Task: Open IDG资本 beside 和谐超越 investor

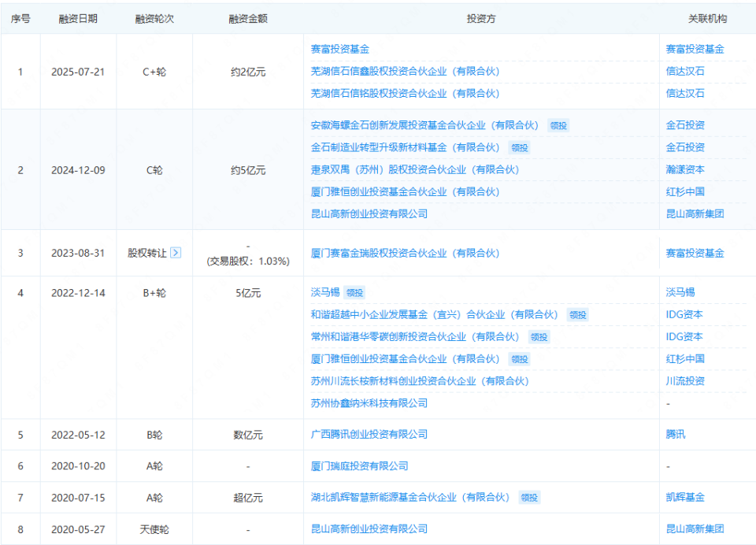Action: tap(684, 315)
